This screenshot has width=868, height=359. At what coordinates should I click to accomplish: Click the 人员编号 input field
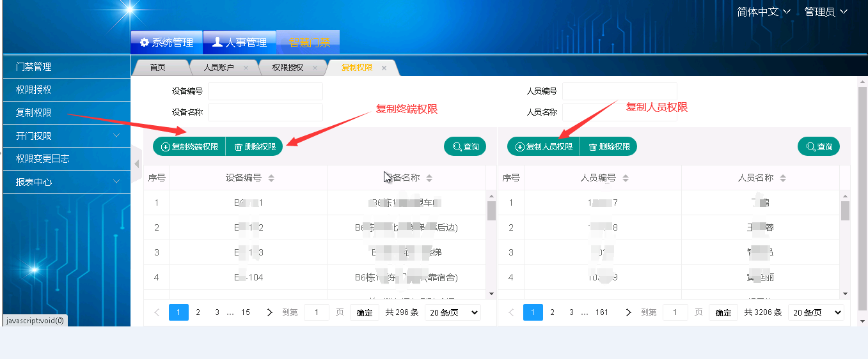[620, 91]
